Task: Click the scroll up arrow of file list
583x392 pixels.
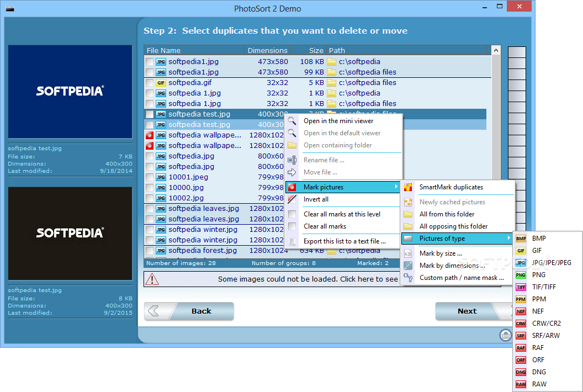Action: pyautogui.click(x=496, y=50)
